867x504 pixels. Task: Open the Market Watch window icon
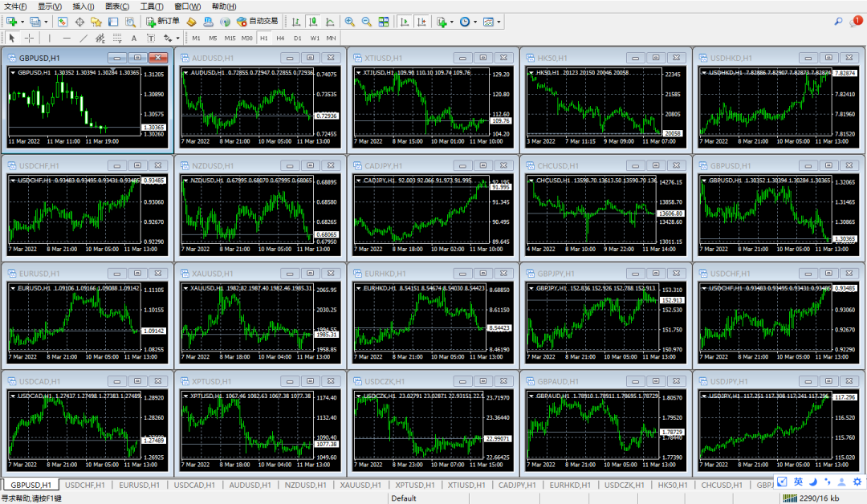(63, 22)
